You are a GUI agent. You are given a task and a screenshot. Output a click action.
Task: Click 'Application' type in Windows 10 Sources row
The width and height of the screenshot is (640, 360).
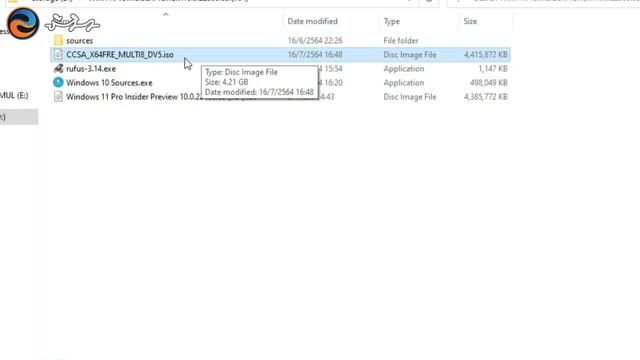(404, 82)
